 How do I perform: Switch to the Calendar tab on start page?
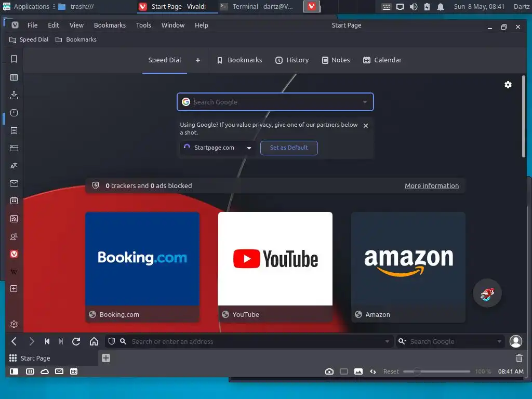(x=382, y=60)
